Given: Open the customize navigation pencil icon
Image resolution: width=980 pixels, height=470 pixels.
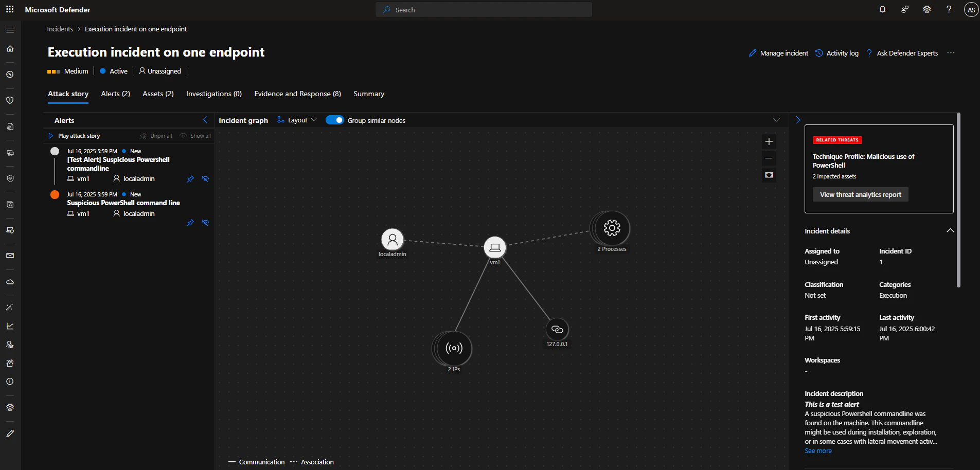Looking at the screenshot, I should pos(10,433).
